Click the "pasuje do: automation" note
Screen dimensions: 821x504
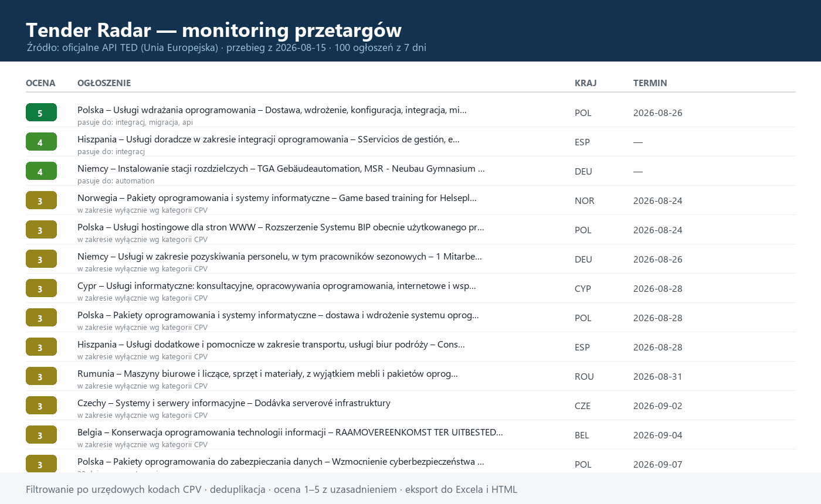pos(116,181)
